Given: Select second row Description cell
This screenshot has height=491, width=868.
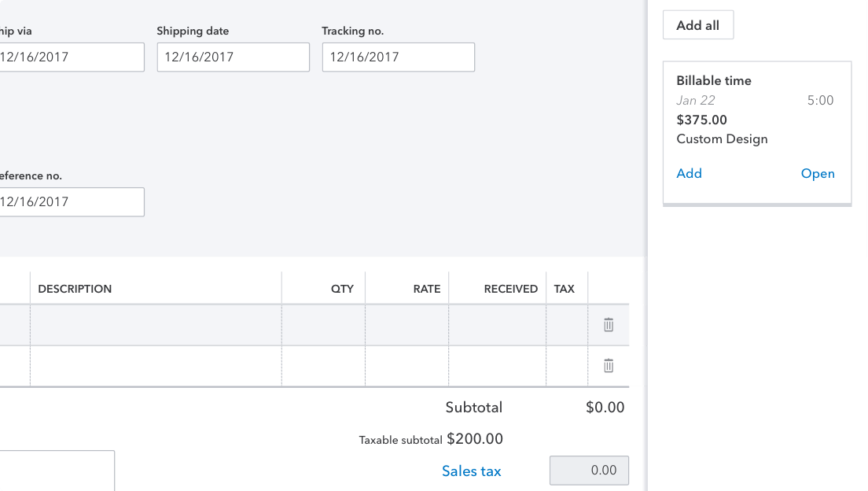Looking at the screenshot, I should pos(156,367).
